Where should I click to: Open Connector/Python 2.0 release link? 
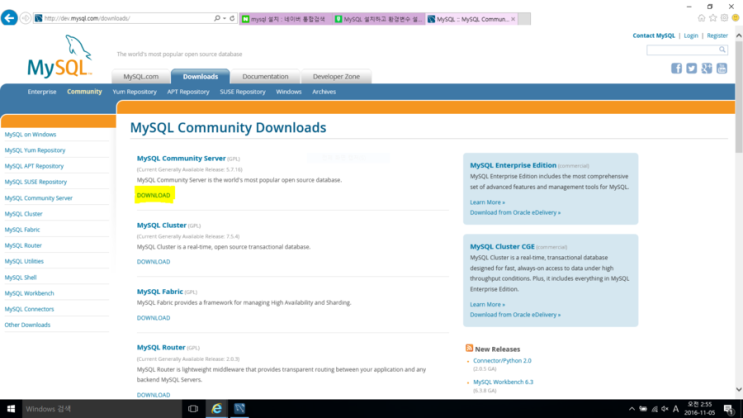pos(502,361)
